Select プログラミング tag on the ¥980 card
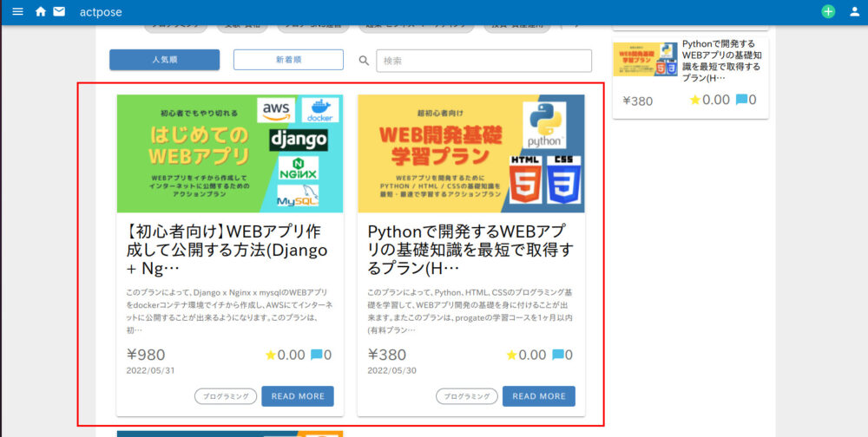 pyautogui.click(x=226, y=396)
